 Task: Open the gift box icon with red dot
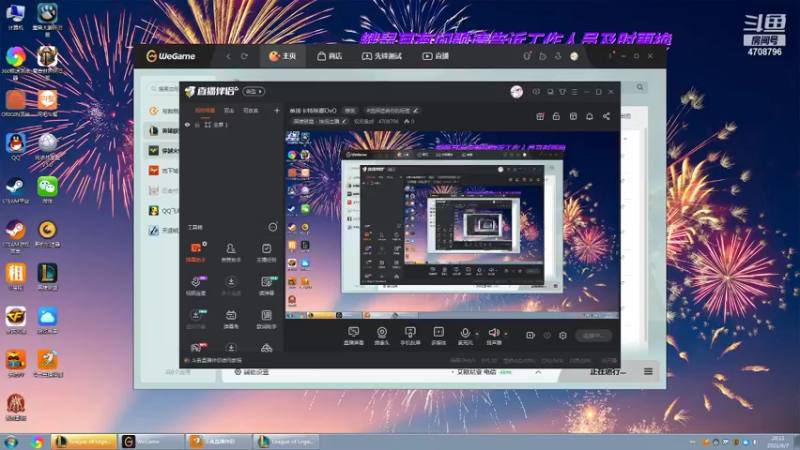point(540,116)
